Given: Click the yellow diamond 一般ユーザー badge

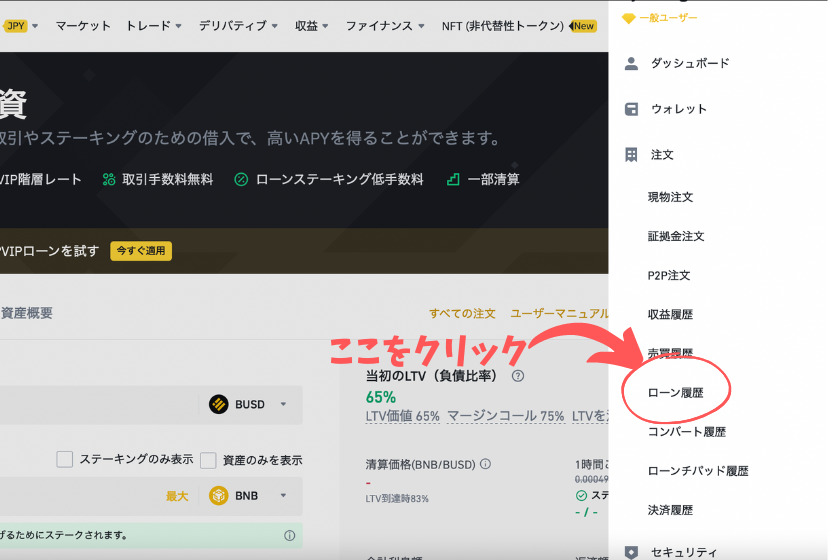Looking at the screenshot, I should [x=628, y=19].
